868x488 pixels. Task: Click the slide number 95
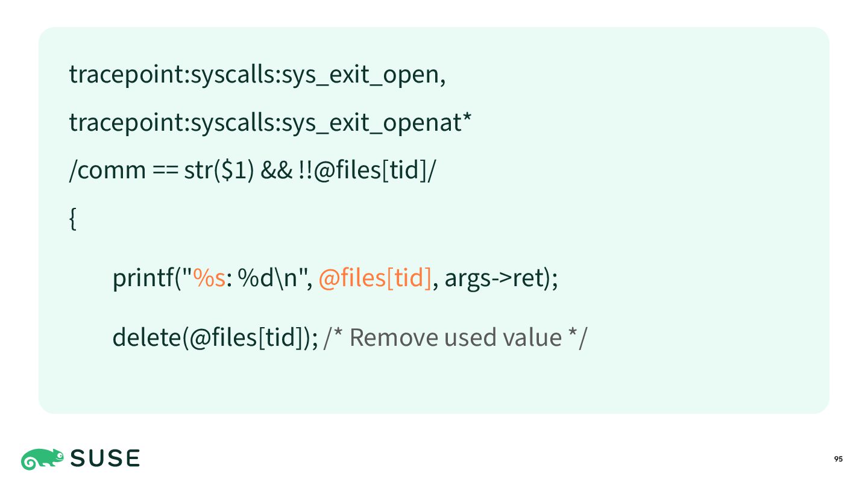click(x=838, y=459)
